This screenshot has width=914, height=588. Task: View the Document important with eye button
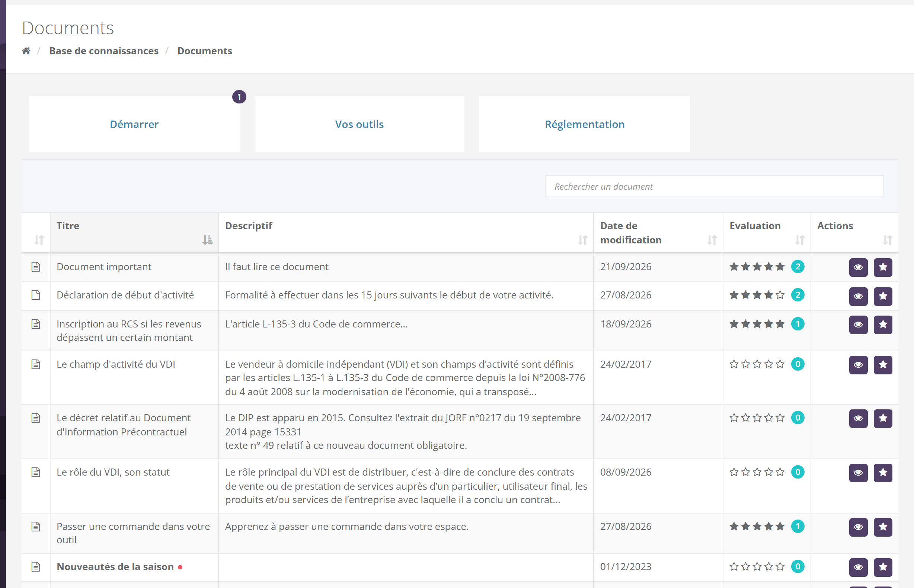tap(858, 267)
